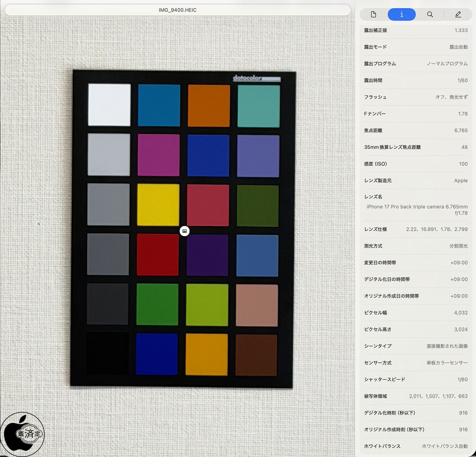Select the レンズ名 metadata row
The width and height of the screenshot is (476, 457).
tap(416, 205)
